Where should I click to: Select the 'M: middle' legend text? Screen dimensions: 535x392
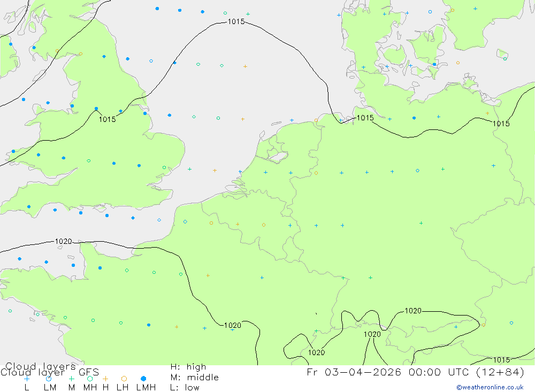195,378
